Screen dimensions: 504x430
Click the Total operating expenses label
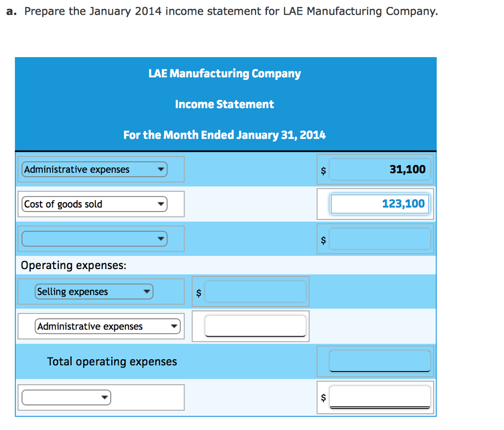click(112, 361)
